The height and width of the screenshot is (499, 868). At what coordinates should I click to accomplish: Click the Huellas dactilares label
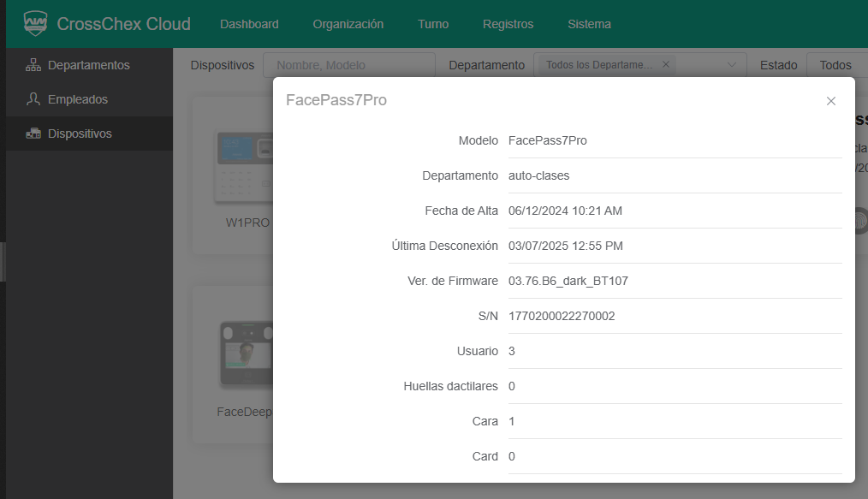(450, 386)
